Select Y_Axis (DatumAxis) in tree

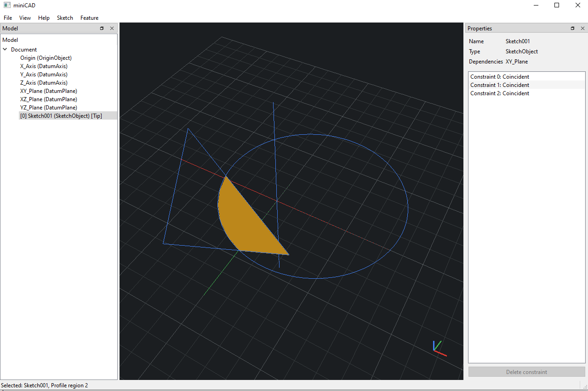click(x=44, y=75)
